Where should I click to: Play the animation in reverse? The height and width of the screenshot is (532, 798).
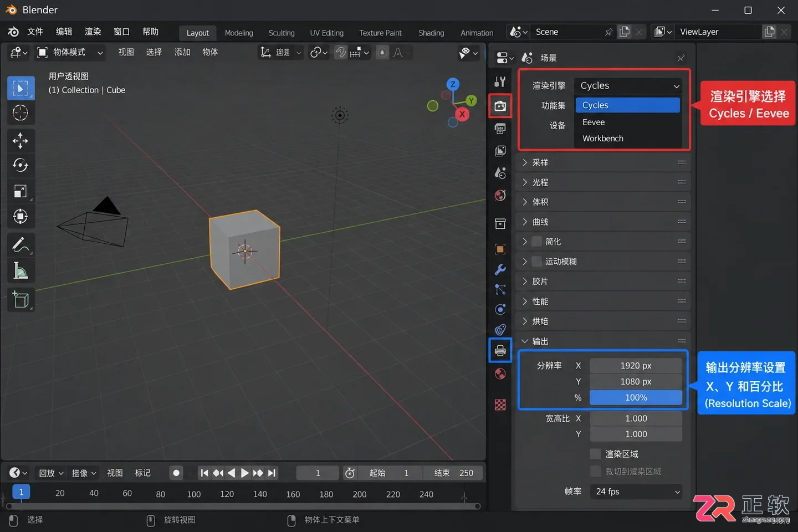point(231,473)
